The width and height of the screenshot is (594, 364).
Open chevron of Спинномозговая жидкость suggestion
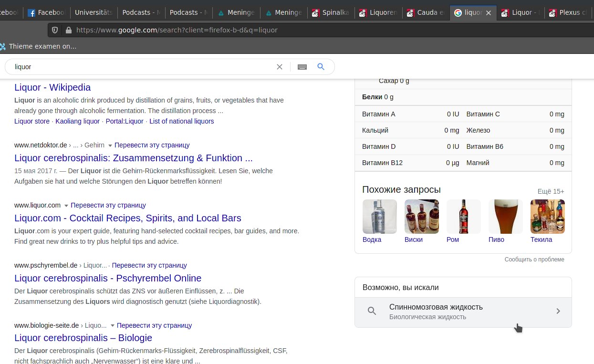(558, 311)
